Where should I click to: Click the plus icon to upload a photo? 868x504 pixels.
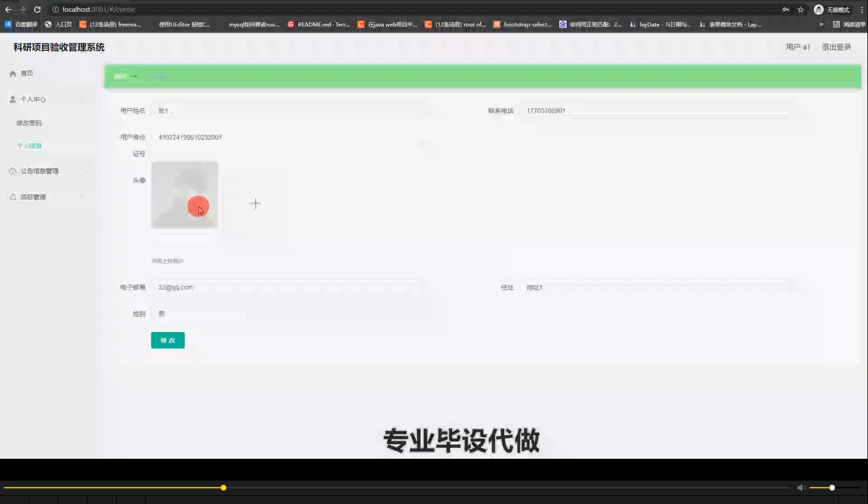[x=255, y=203]
